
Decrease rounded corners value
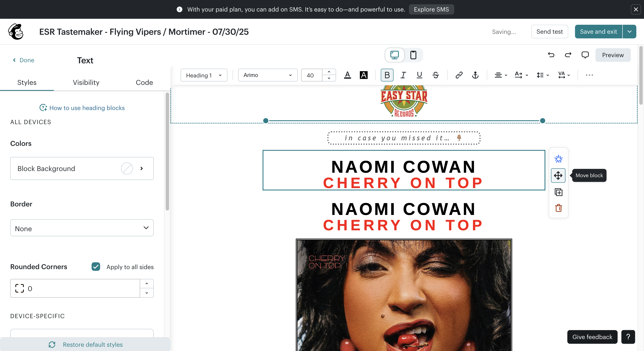(147, 293)
